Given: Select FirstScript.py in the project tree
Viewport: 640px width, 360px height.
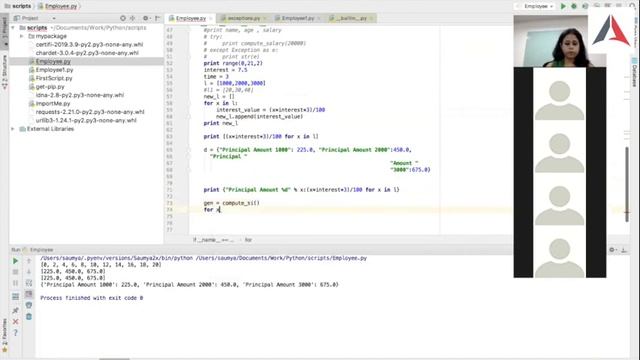Looking at the screenshot, I should 54,78.
